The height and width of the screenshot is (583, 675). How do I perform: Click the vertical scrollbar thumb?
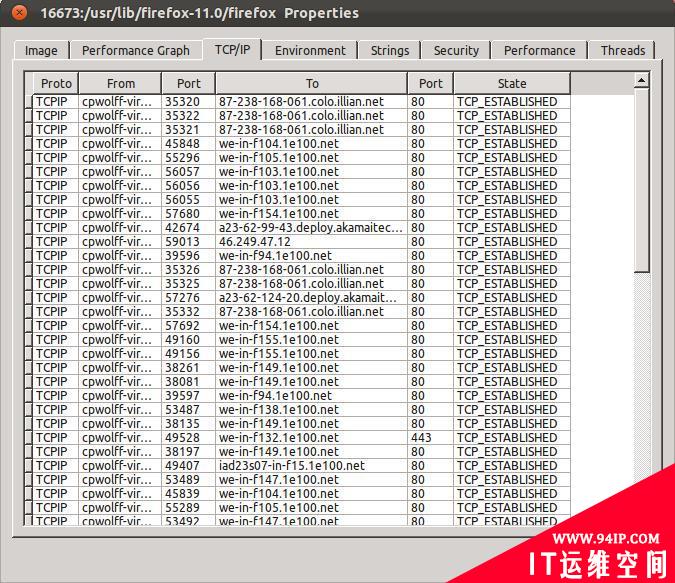(641, 180)
